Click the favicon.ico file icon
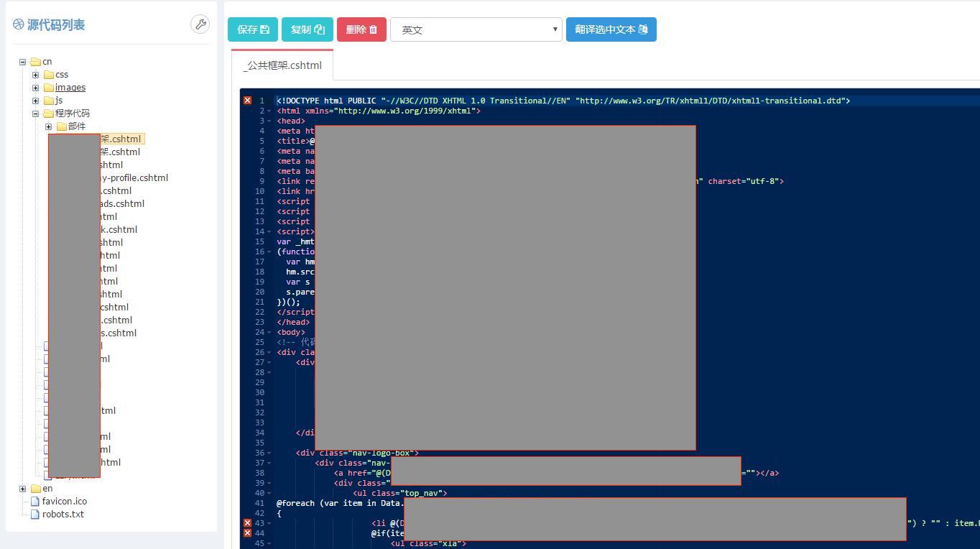This screenshot has height=549, width=980. coord(35,502)
